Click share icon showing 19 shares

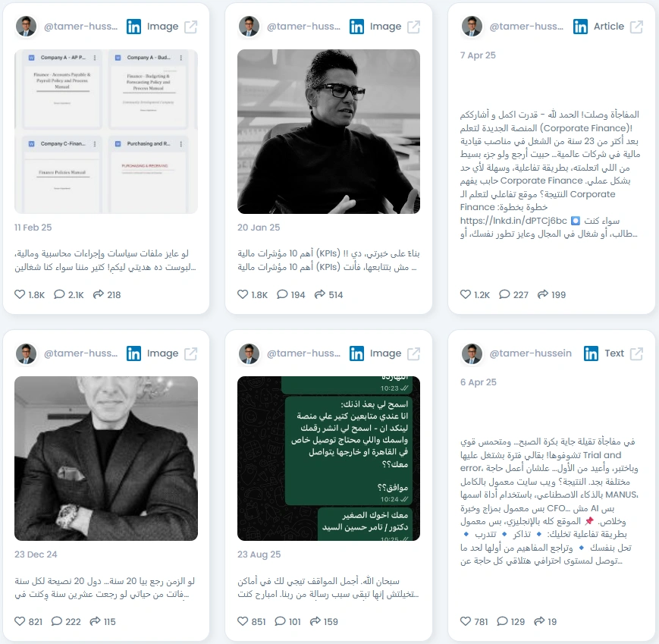[x=539, y=621]
